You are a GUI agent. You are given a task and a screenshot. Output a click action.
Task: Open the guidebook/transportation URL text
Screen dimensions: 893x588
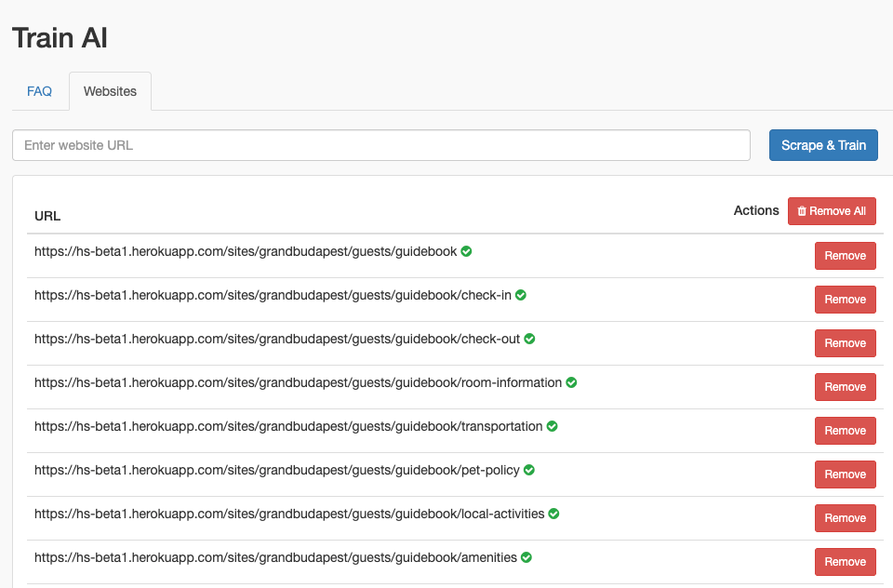click(288, 426)
